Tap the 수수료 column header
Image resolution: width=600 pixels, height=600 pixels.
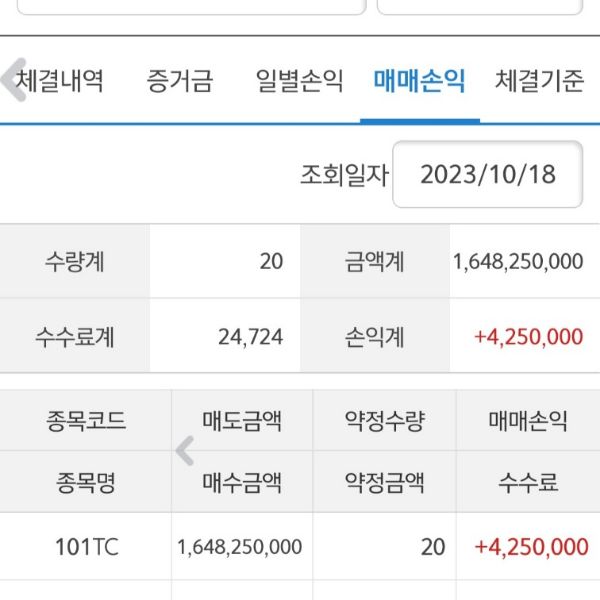(528, 484)
